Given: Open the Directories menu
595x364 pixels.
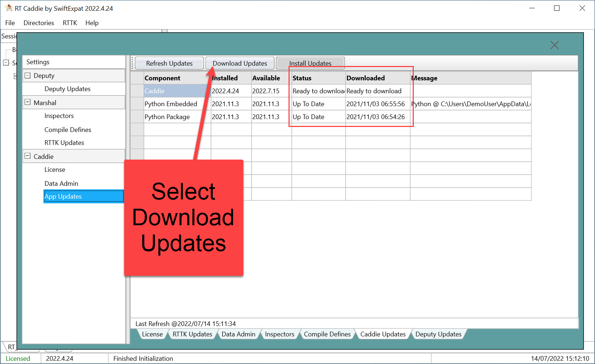Looking at the screenshot, I should point(38,23).
